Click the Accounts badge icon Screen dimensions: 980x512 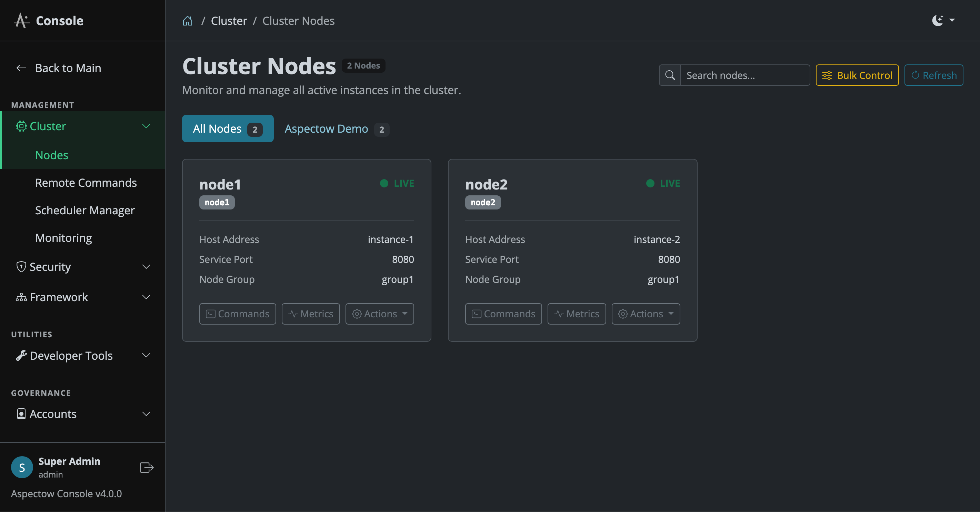[21, 414]
